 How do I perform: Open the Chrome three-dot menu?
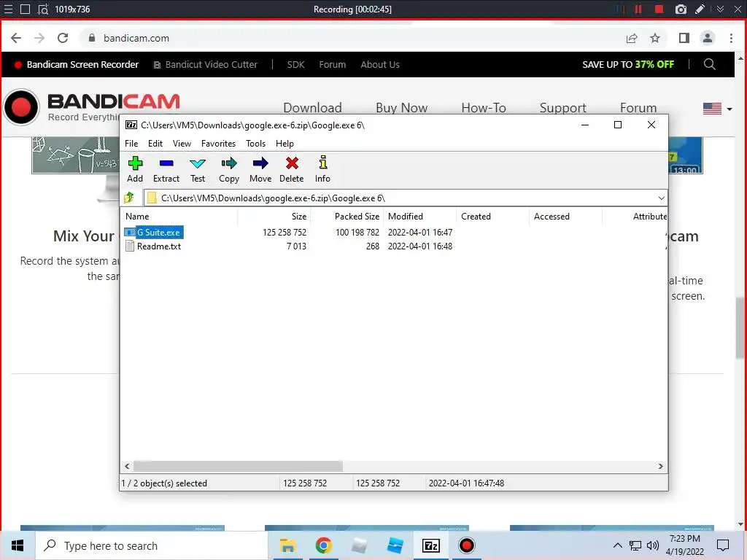[x=731, y=38]
